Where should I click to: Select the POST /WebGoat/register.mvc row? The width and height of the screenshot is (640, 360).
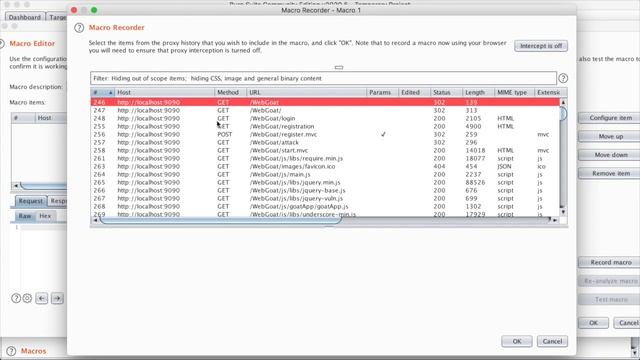point(325,134)
